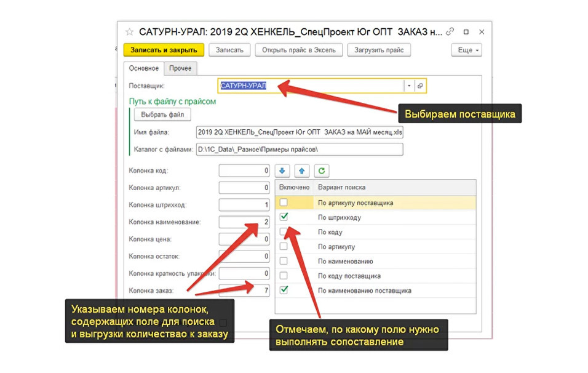Open the Еще menu

[466, 50]
